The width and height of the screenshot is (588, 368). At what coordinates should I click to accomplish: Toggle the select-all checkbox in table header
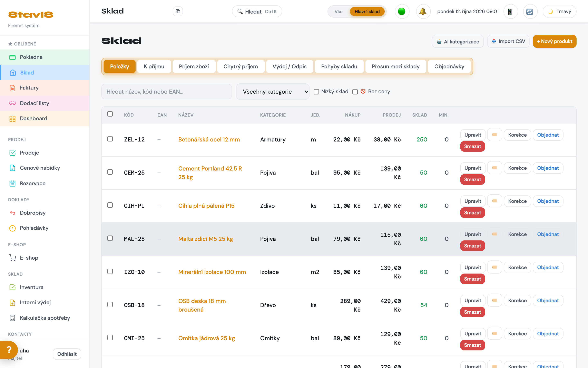point(110,114)
